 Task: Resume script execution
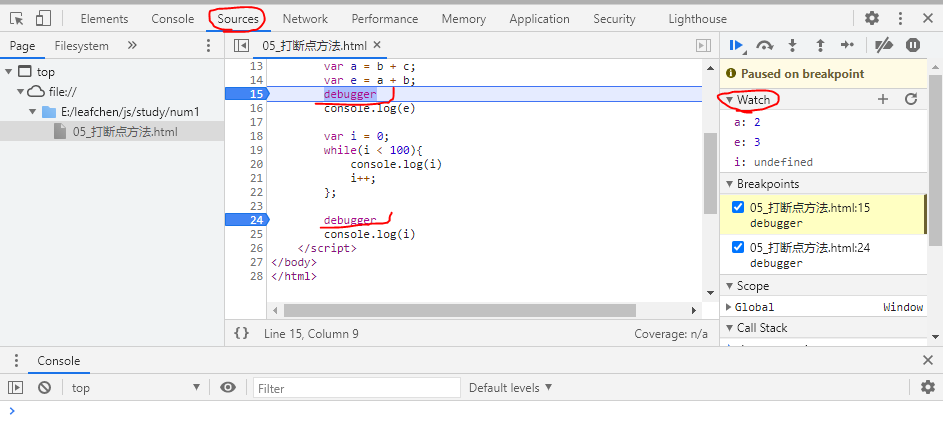737,45
